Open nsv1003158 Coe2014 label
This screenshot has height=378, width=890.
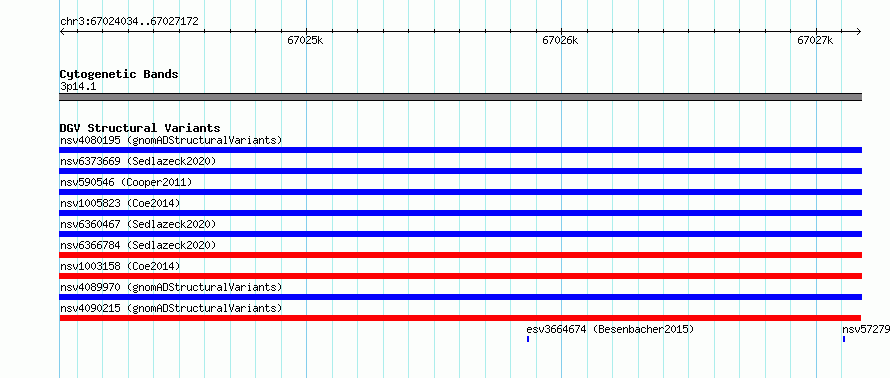[120, 266]
